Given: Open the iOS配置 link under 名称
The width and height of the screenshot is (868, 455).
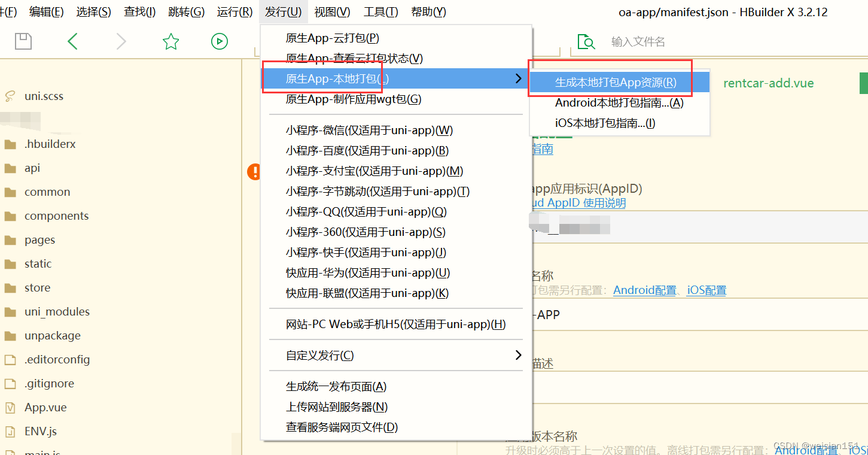Looking at the screenshot, I should 706,290.
